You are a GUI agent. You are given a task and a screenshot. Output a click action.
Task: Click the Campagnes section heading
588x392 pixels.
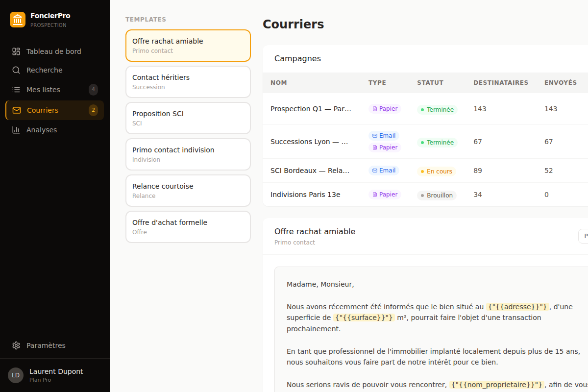297,58
